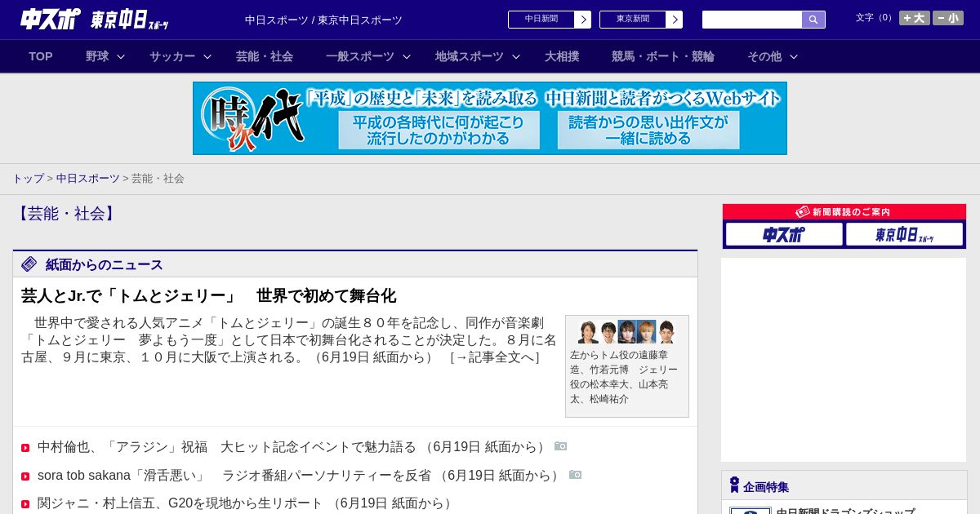This screenshot has width=980, height=514.
Task: Expand the 地域スポーツ dropdown chevron
Action: click(x=516, y=56)
